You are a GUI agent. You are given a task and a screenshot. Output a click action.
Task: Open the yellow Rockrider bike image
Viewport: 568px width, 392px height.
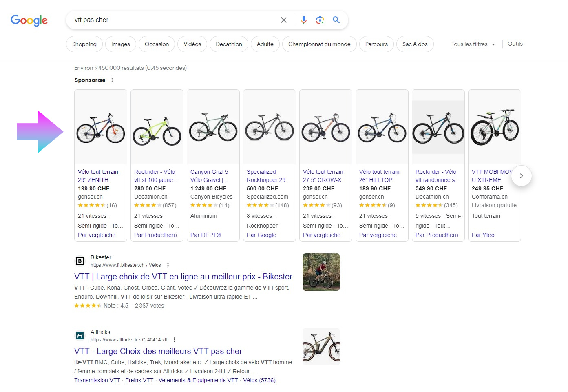coord(157,127)
